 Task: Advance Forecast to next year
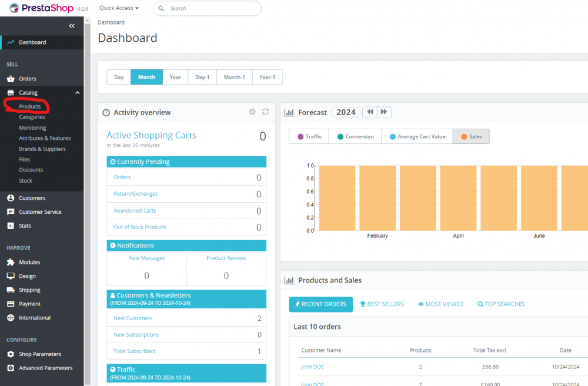click(383, 112)
